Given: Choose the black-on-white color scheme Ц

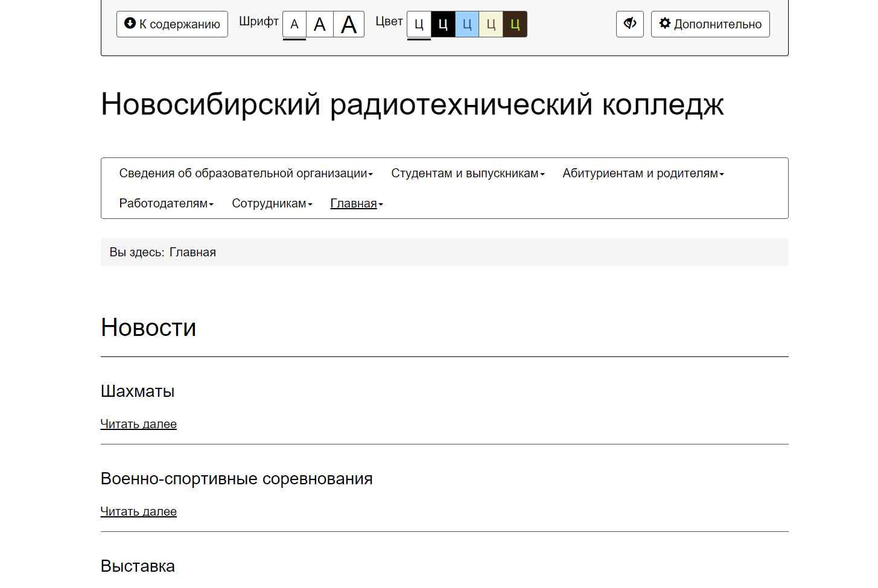Looking at the screenshot, I should pyautogui.click(x=419, y=24).
